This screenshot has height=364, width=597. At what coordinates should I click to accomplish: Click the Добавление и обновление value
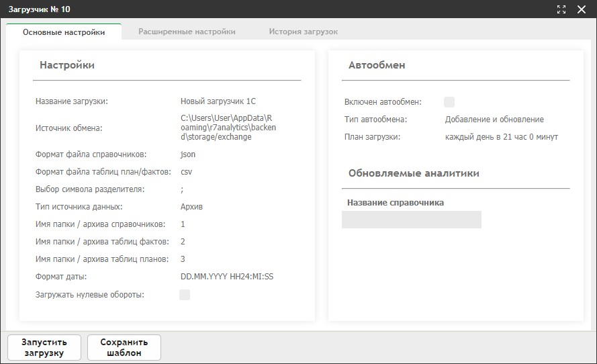coord(494,119)
